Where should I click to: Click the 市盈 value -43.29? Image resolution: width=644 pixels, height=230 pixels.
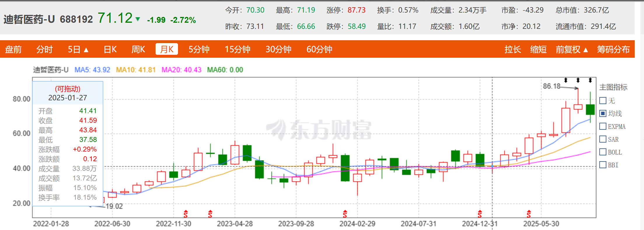coord(533,10)
